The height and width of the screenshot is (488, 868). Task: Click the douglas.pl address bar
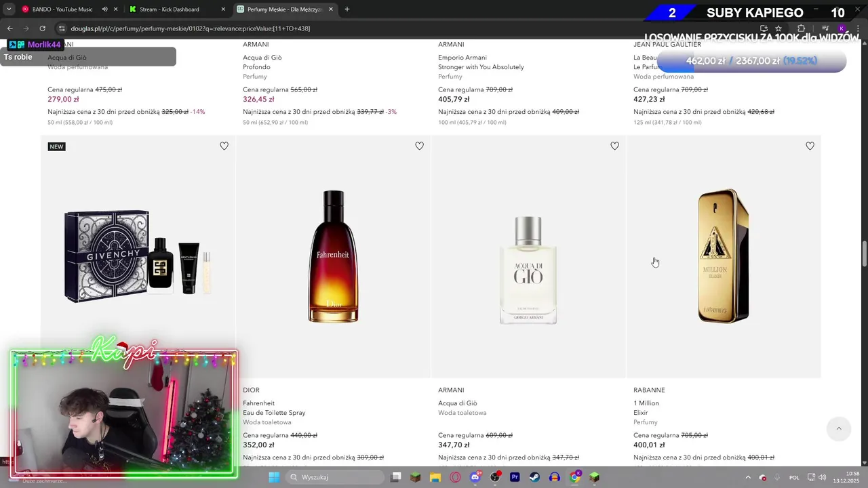407,28
